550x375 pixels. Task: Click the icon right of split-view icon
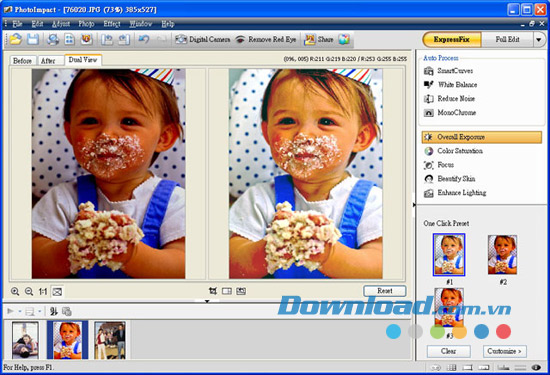pyautogui.click(x=241, y=291)
